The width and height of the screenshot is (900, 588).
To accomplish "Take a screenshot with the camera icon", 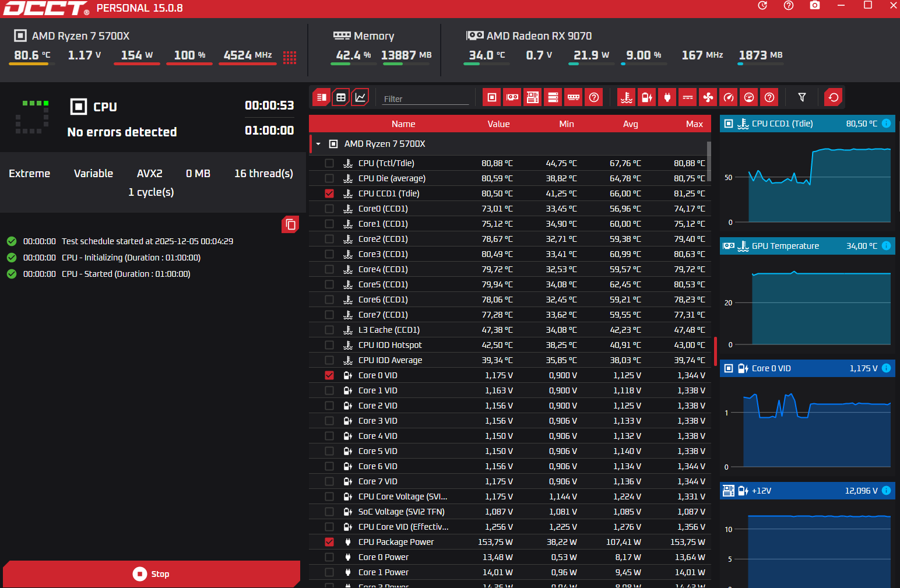I will coord(815,5).
